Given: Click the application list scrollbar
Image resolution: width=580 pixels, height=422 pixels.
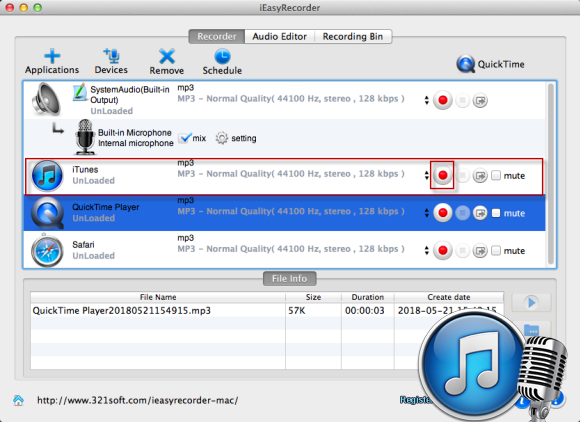Looking at the screenshot, I should point(551,174).
